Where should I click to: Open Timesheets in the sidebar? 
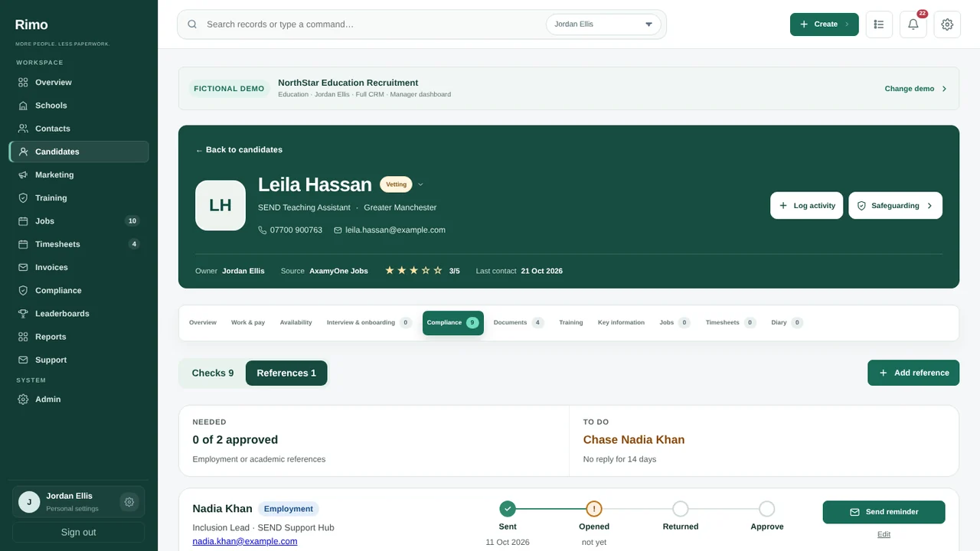[x=79, y=244]
